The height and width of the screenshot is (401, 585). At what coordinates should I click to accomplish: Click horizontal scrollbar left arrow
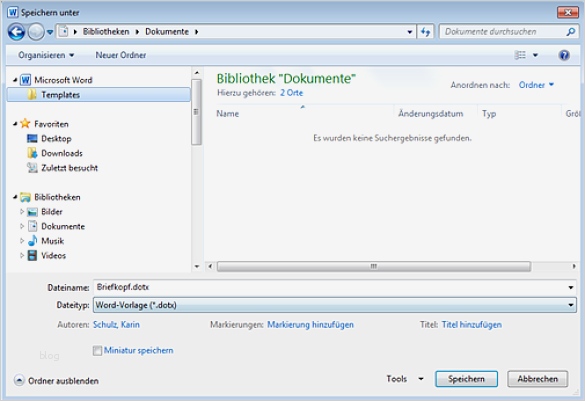click(x=210, y=266)
